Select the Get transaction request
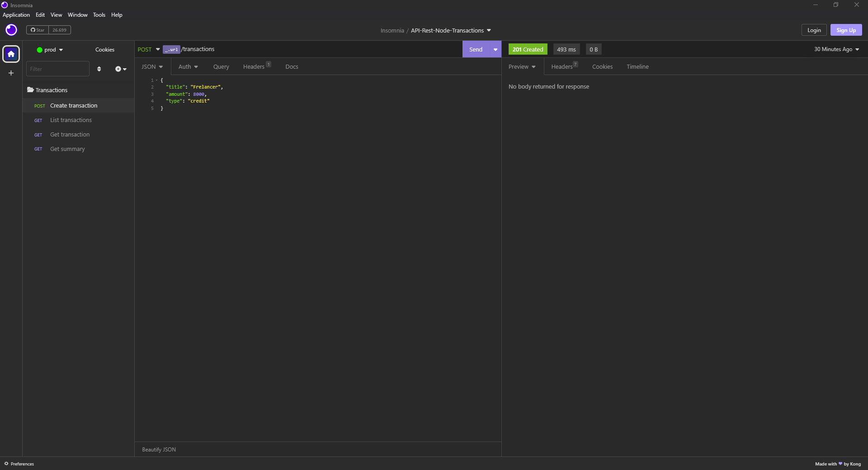The width and height of the screenshot is (868, 470). point(79,134)
